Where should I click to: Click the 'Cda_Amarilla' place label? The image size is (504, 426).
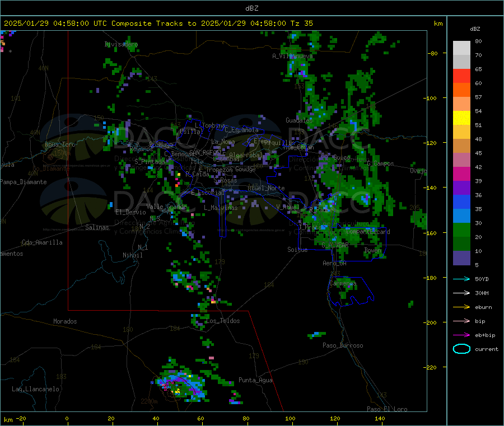[x=42, y=242]
